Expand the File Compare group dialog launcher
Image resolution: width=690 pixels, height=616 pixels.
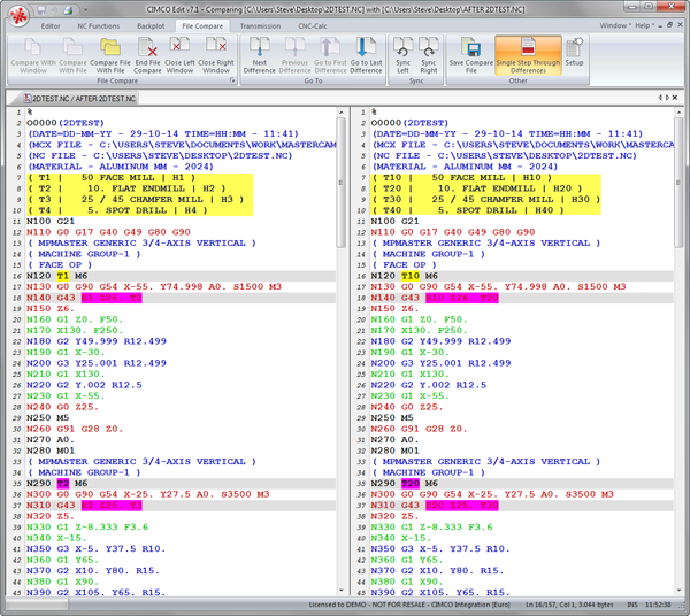pos(232,81)
